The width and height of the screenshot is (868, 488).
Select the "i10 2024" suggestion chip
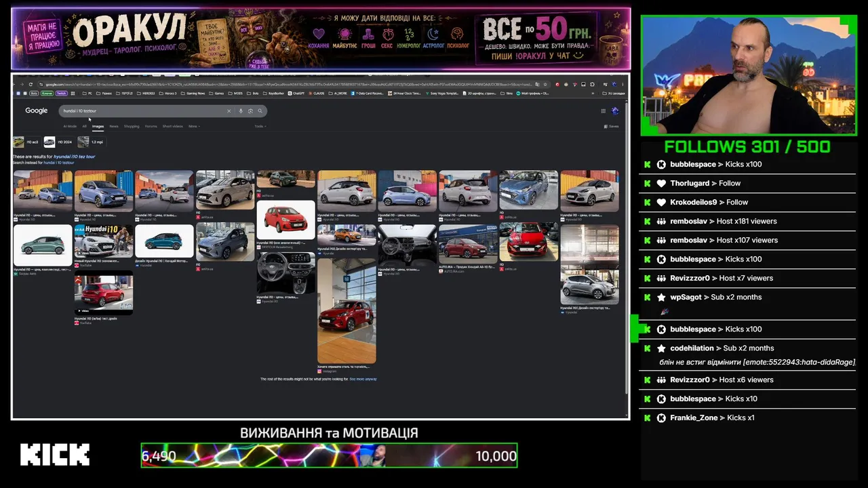point(58,142)
